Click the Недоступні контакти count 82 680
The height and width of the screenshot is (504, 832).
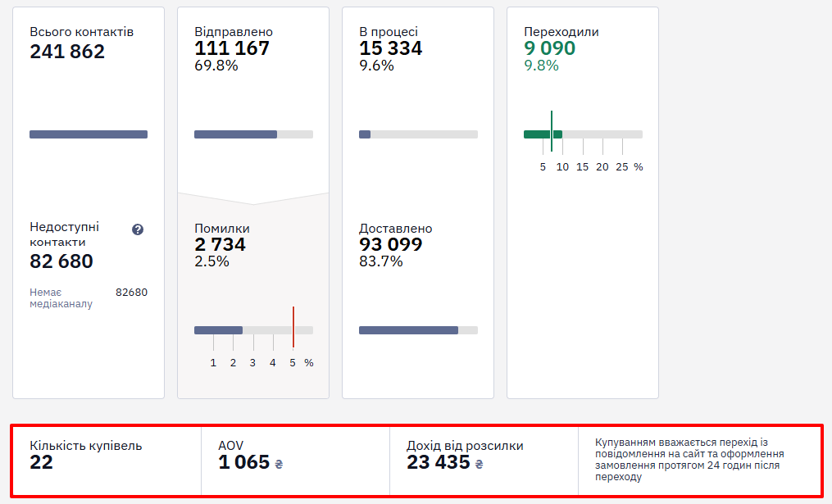tap(61, 261)
